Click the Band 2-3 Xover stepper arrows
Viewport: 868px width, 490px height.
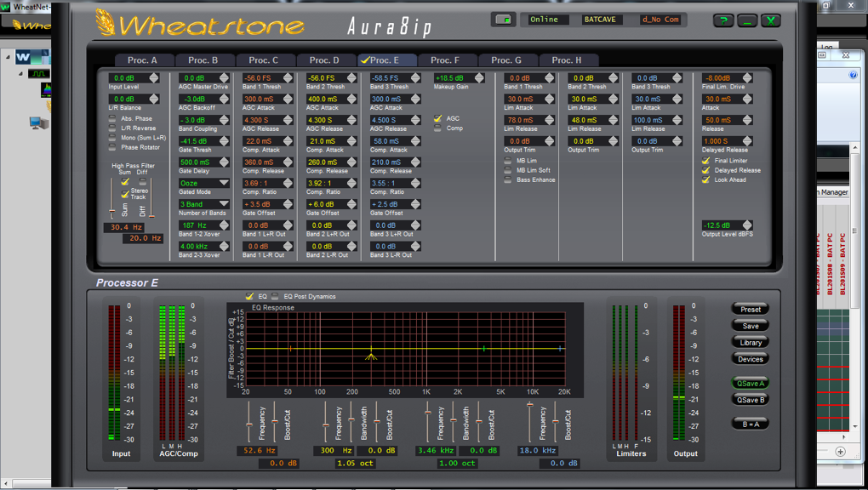pyautogui.click(x=224, y=247)
